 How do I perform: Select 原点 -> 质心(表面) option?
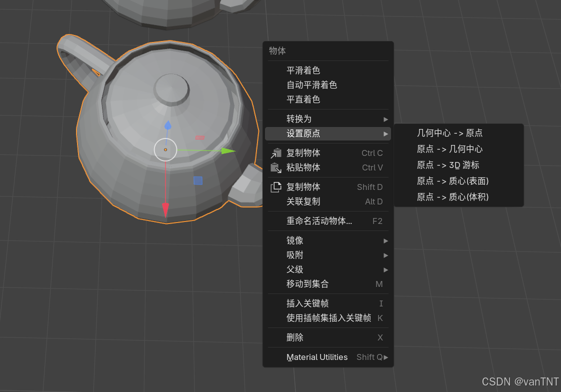[x=458, y=181]
